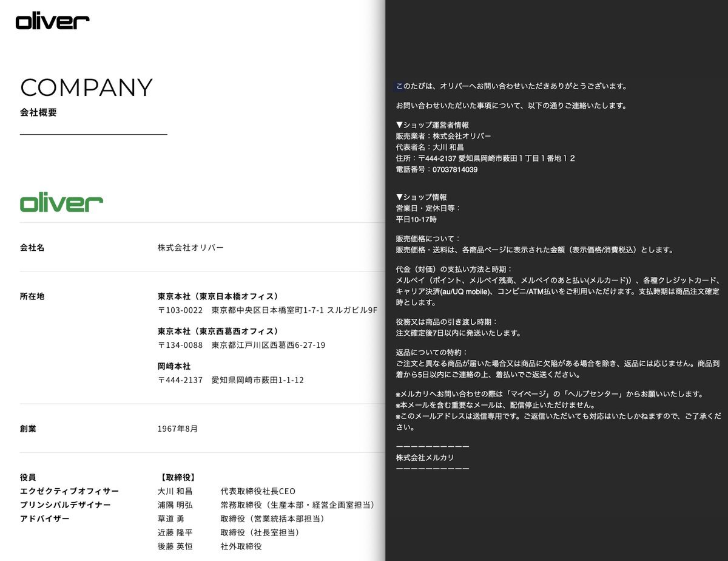Select the 東京本社（東京西葛西オフィス） heading
Viewport: 728px width, 561px height.
[218, 331]
